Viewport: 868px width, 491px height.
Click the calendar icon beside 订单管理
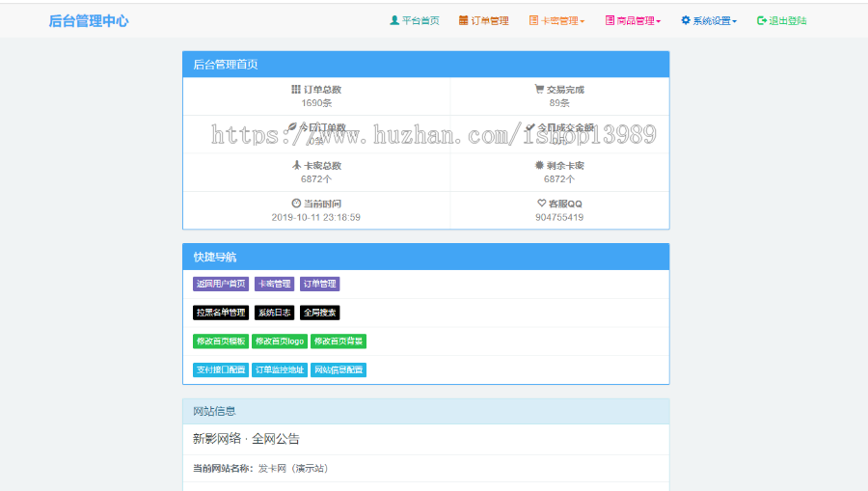[463, 20]
